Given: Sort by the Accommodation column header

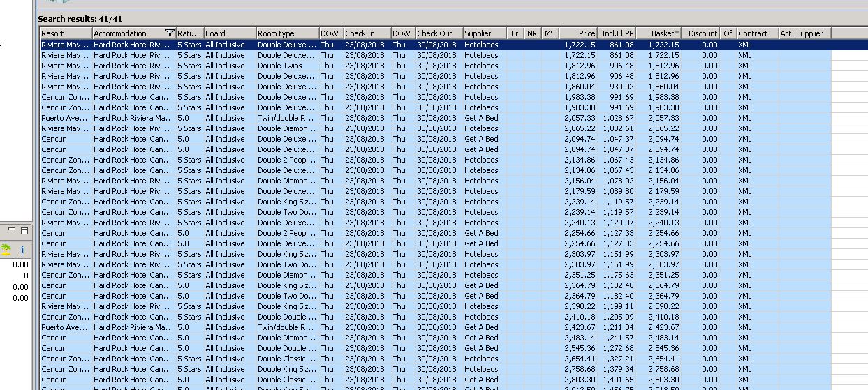Looking at the screenshot, I should 133,33.
